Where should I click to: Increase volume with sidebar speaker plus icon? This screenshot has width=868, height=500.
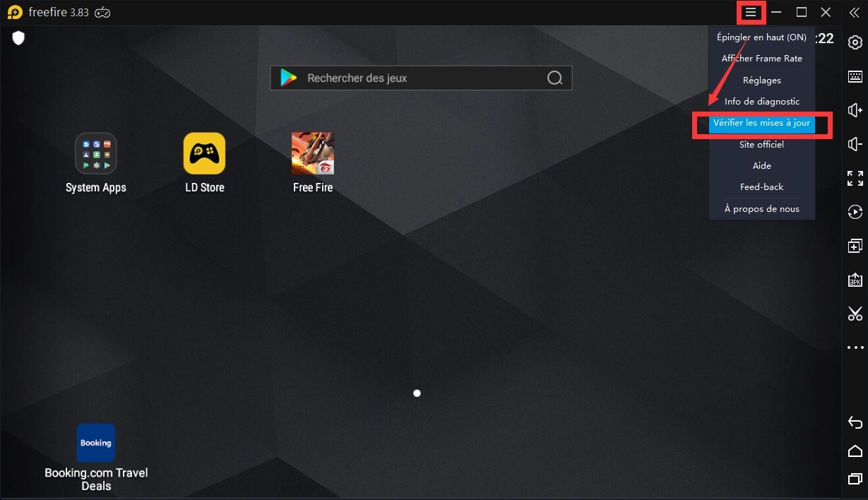[x=855, y=110]
